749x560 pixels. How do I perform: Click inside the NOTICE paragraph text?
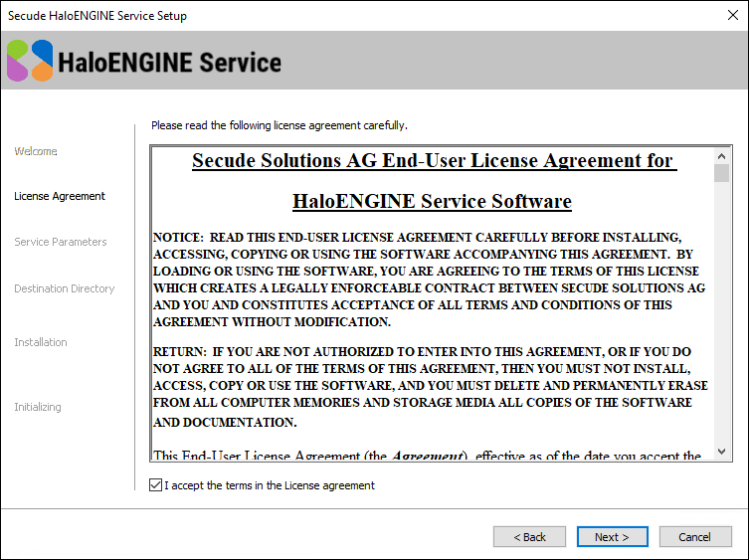(x=428, y=280)
